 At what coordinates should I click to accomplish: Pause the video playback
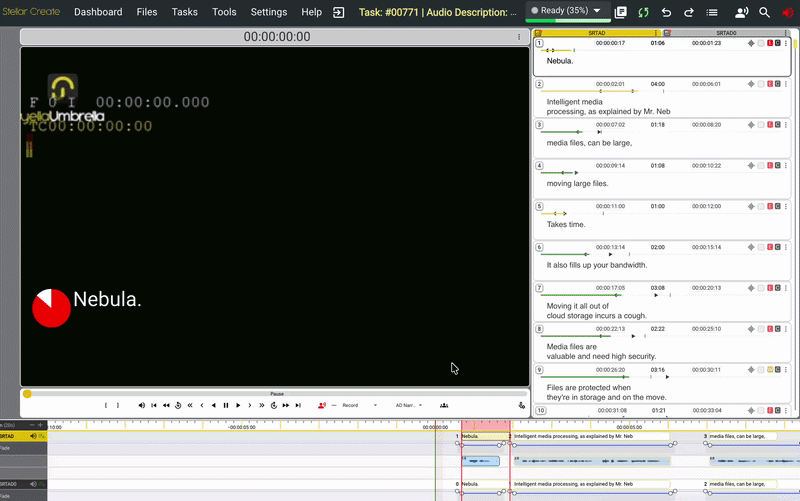coord(226,406)
